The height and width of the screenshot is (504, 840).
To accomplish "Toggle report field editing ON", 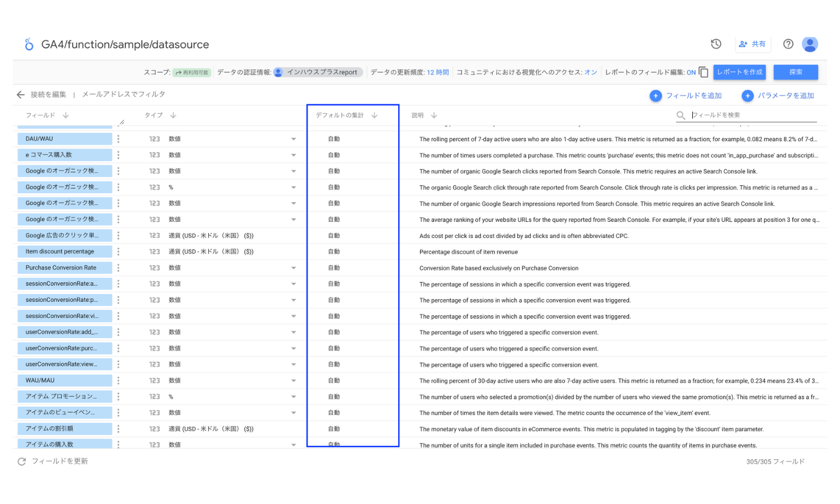I will [x=691, y=72].
